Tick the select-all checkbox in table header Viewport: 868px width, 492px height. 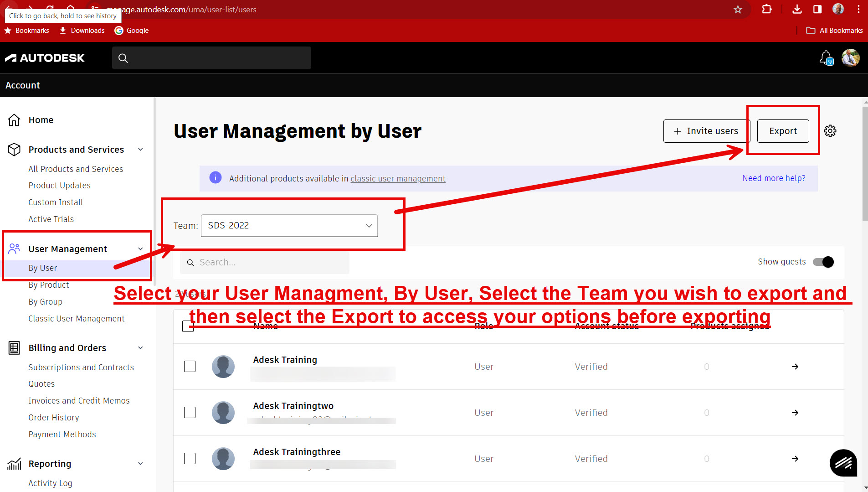[188, 326]
